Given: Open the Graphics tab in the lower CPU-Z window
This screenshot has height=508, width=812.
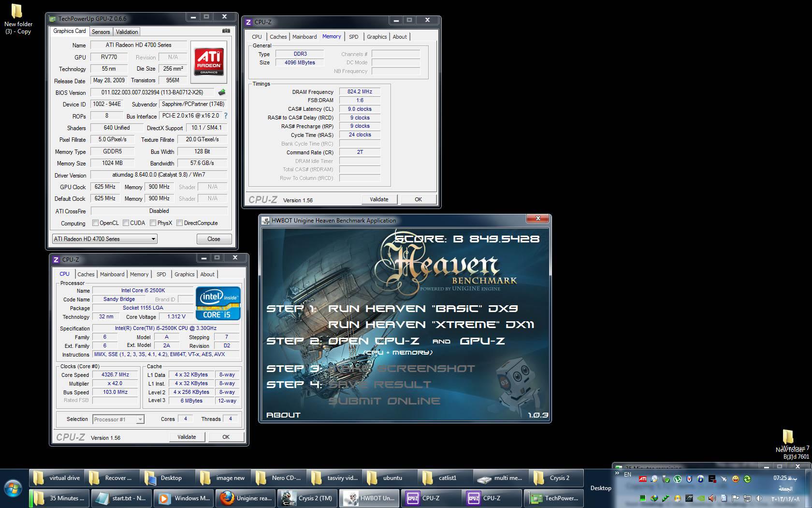Looking at the screenshot, I should point(185,274).
